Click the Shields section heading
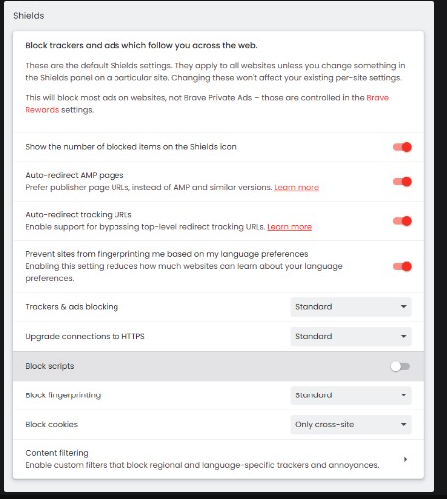Screen dimensions: 447x499 [29, 16]
